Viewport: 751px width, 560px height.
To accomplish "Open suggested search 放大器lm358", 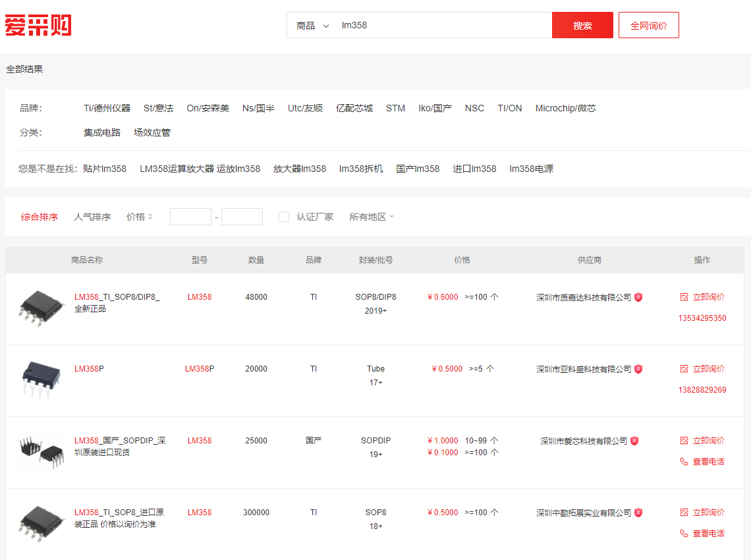I will (299, 169).
